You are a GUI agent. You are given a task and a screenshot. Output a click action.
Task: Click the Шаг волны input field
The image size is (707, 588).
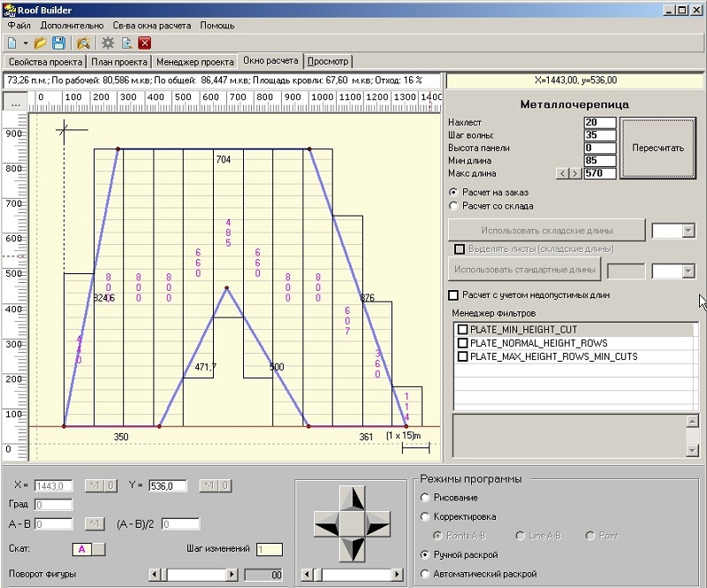click(x=600, y=135)
